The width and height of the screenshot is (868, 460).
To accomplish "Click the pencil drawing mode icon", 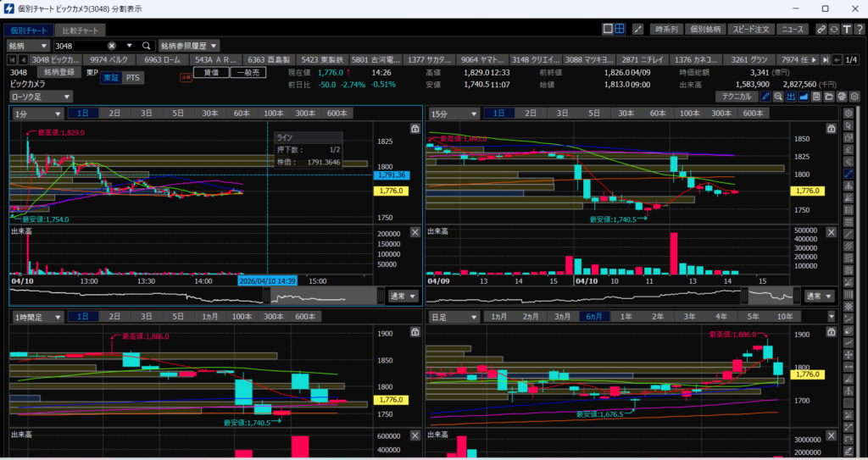I will [766, 97].
